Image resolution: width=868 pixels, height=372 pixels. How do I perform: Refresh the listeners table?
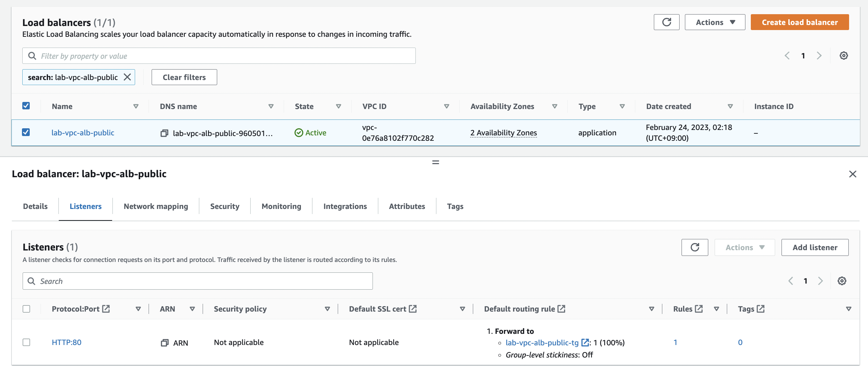pos(694,247)
